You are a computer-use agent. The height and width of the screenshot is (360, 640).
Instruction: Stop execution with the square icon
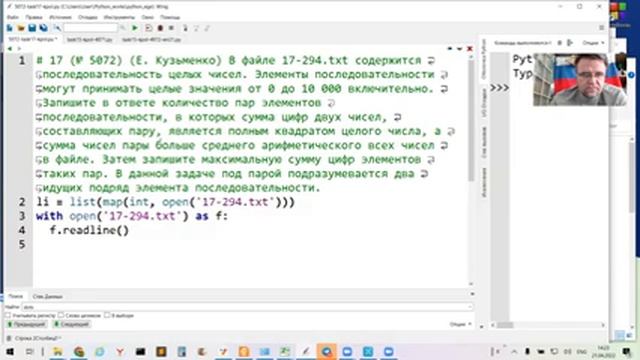[171, 28]
